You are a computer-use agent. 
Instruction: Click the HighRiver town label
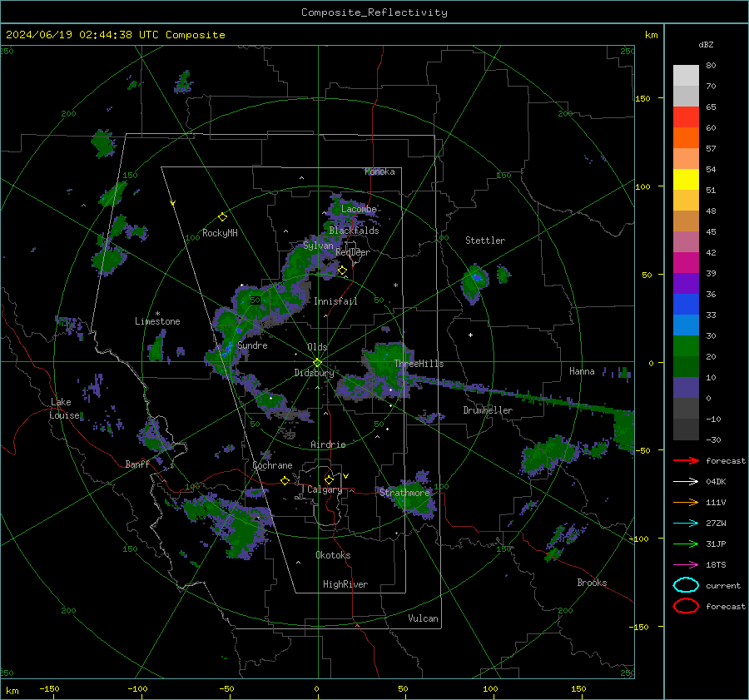click(345, 584)
